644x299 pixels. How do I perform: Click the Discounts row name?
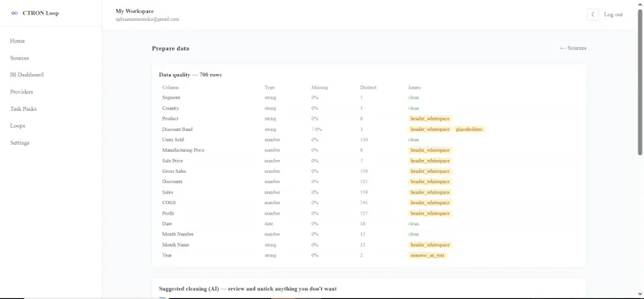click(172, 182)
